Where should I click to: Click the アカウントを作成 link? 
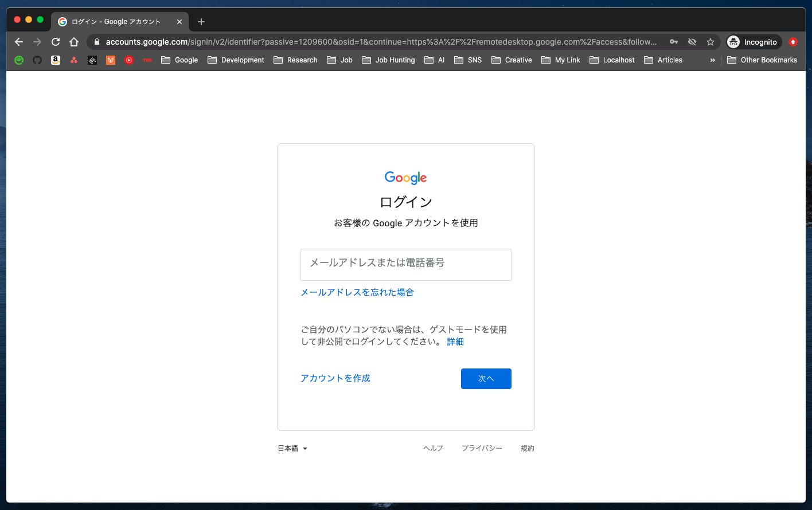pos(335,378)
